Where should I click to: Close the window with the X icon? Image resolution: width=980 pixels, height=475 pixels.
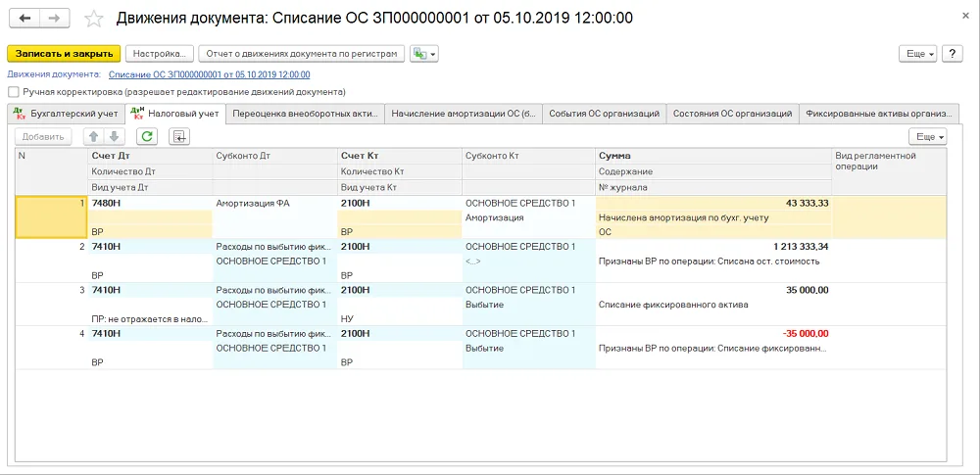pyautogui.click(x=965, y=18)
